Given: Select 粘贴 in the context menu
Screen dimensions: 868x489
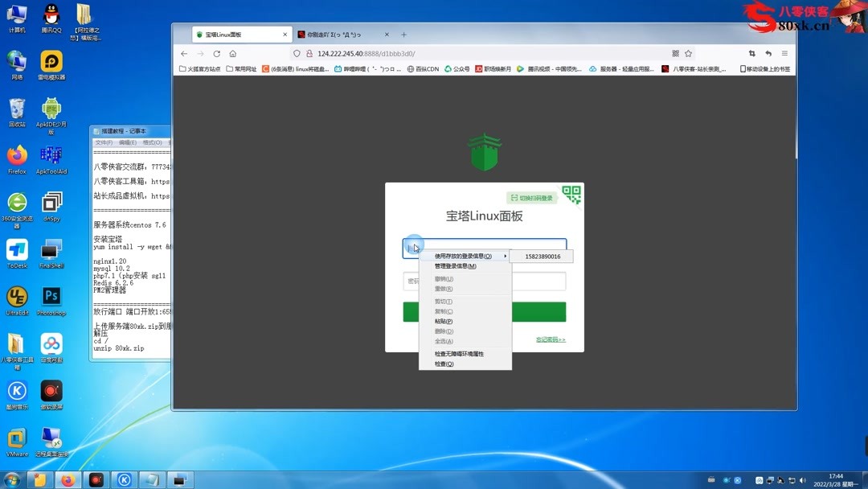Looking at the screenshot, I should coord(444,319).
